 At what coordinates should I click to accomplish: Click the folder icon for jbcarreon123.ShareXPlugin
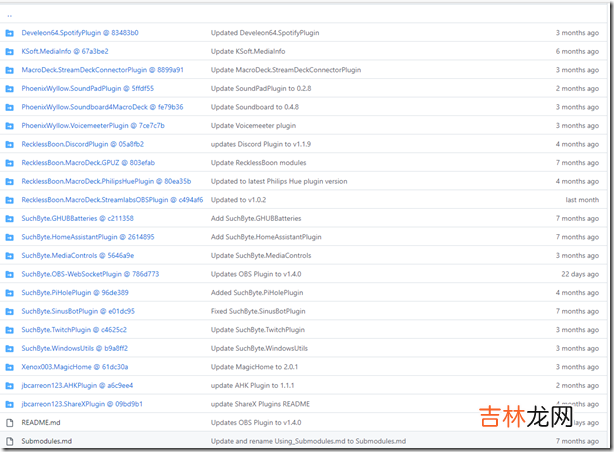[x=10, y=403]
